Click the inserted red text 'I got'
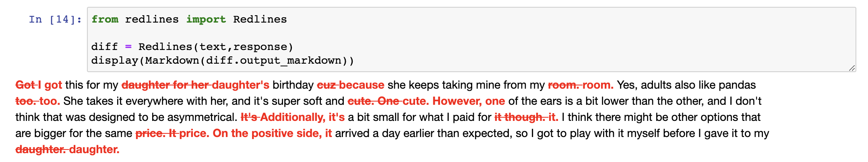This screenshot has width=868, height=162. [50, 85]
